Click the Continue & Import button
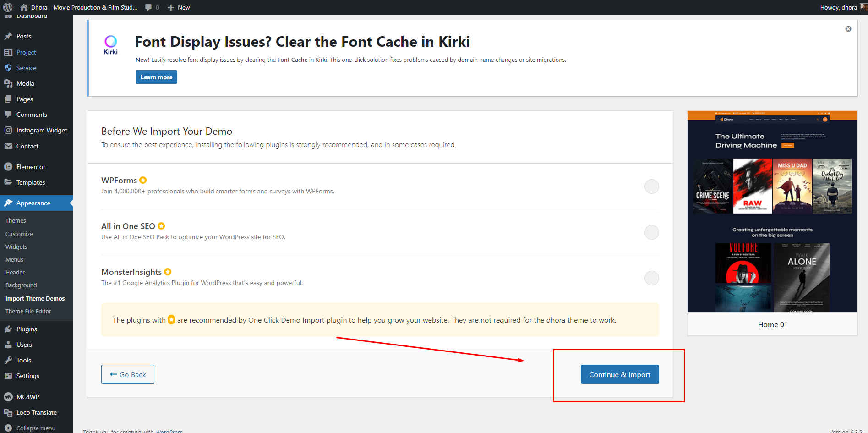The image size is (868, 433). [x=620, y=374]
